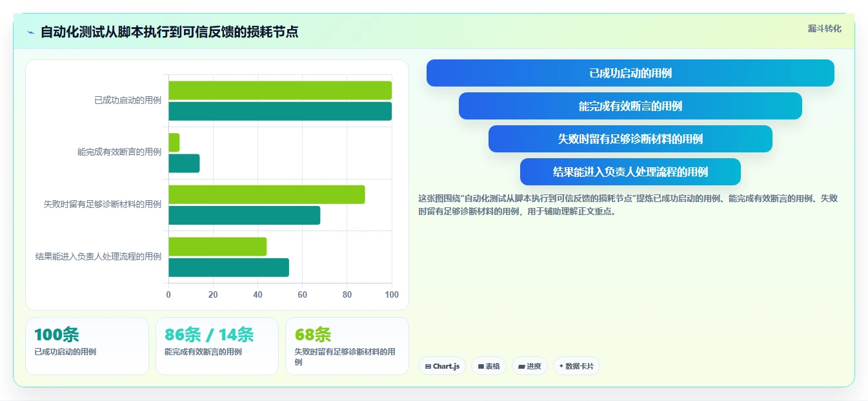Image resolution: width=868 pixels, height=401 pixels.
Task: Click the x-axis tick value 80
Action: tap(347, 294)
